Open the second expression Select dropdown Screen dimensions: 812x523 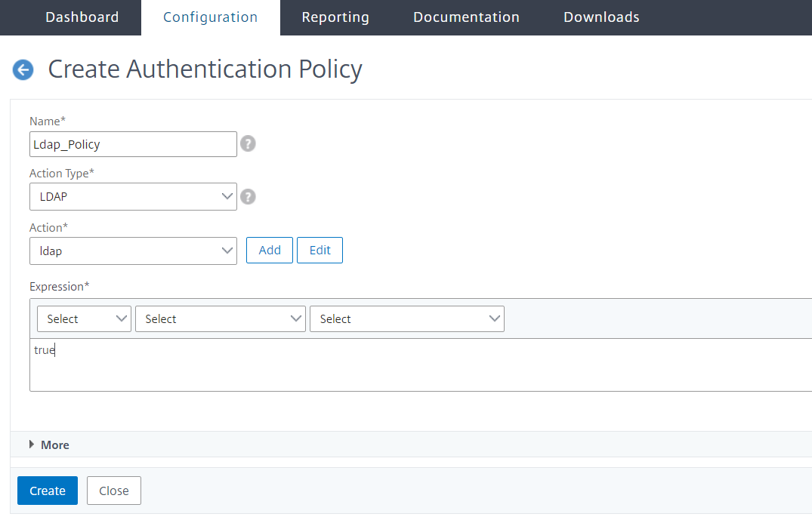click(x=220, y=318)
